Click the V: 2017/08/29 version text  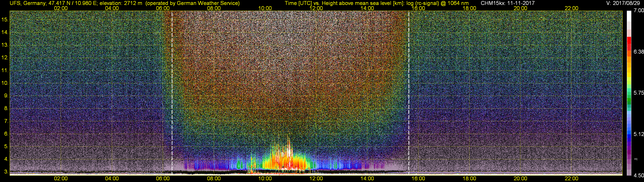point(624,3)
